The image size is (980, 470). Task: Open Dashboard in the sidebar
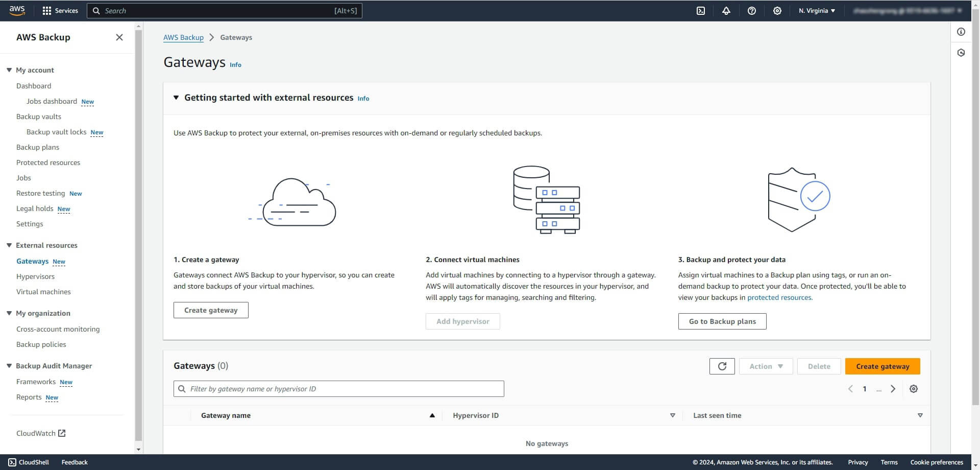coord(34,86)
